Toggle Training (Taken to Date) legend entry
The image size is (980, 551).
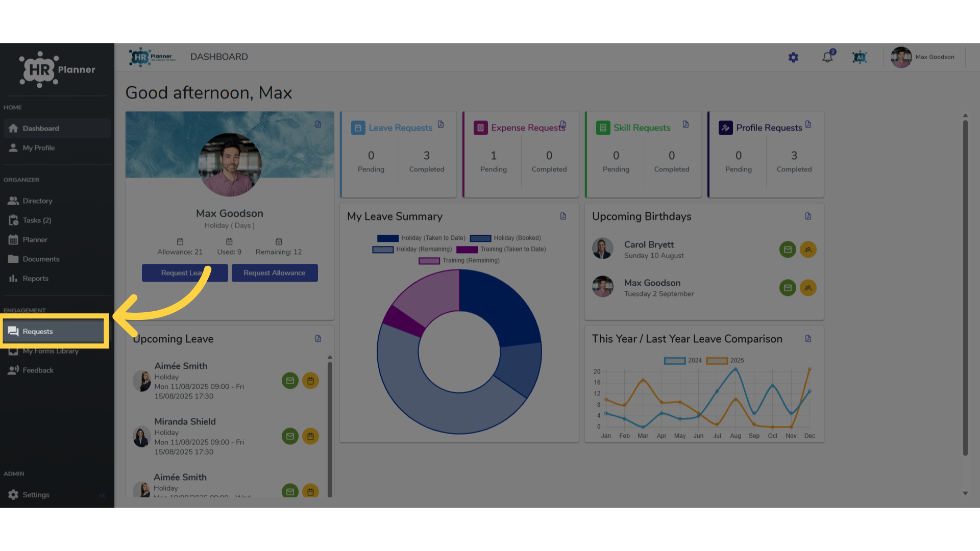coord(501,249)
